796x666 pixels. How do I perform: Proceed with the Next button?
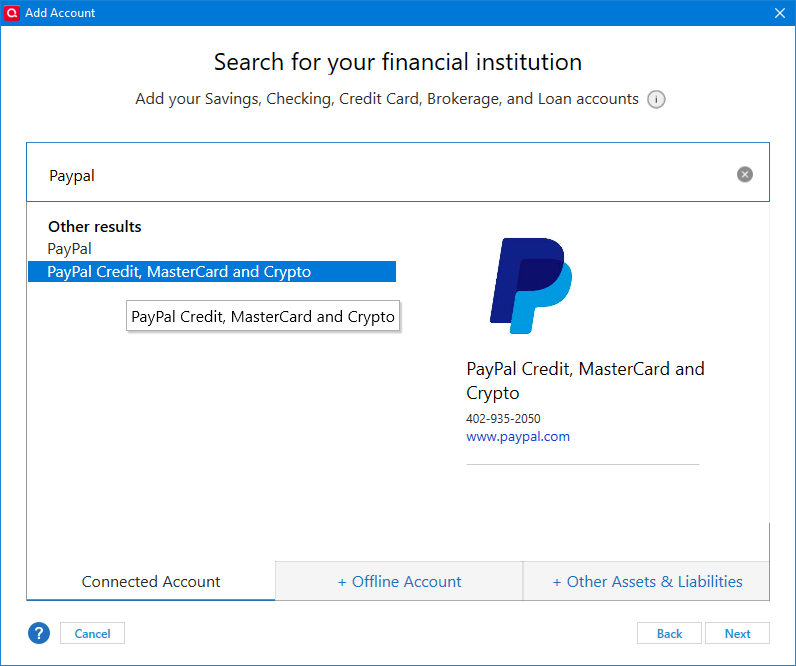pyautogui.click(x=737, y=634)
